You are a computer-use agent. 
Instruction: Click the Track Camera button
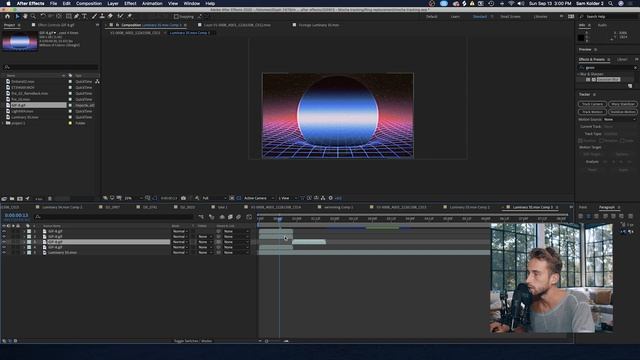[x=592, y=104]
